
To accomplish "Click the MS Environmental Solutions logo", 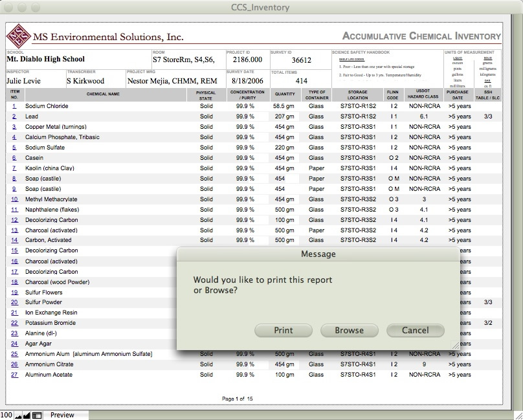I will 19,36.
